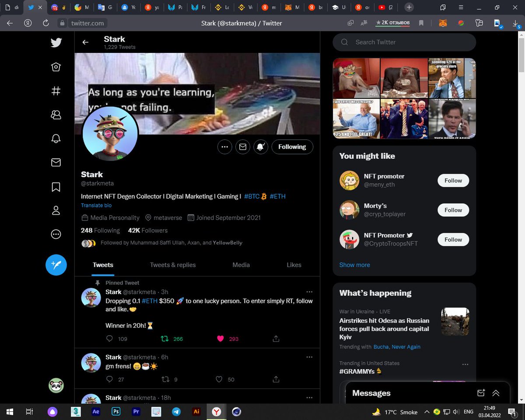Click the blue compose Tweet button
This screenshot has width=525, height=420.
(56, 265)
